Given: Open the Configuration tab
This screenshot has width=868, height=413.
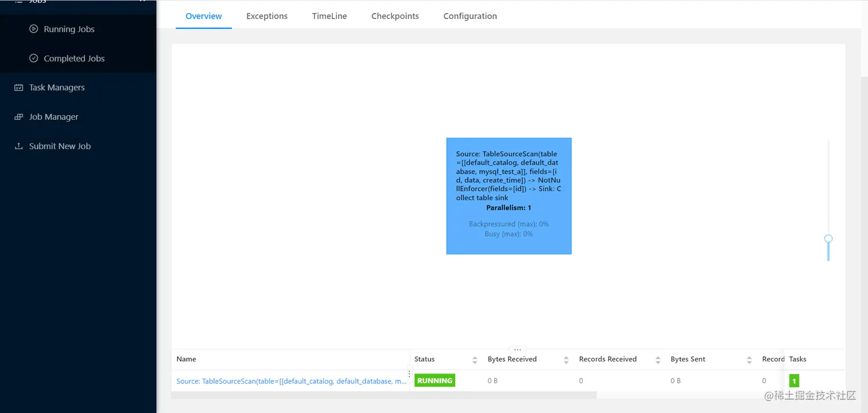Looking at the screenshot, I should (470, 16).
